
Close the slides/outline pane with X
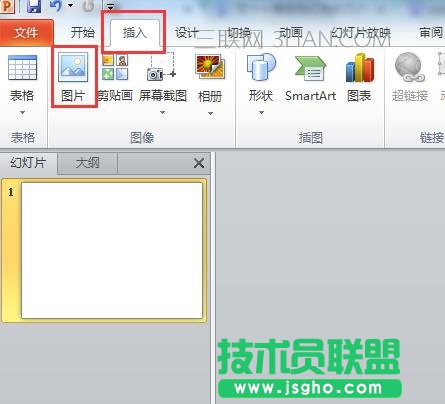(199, 163)
